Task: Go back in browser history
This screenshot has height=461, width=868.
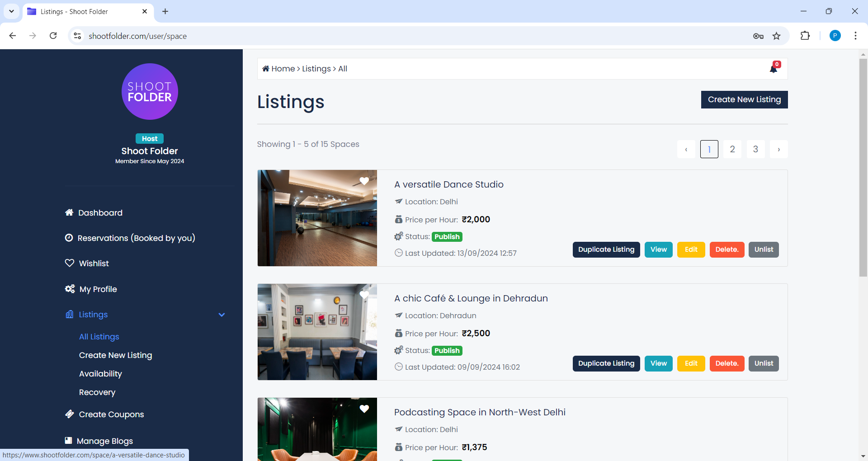Action: [x=13, y=36]
